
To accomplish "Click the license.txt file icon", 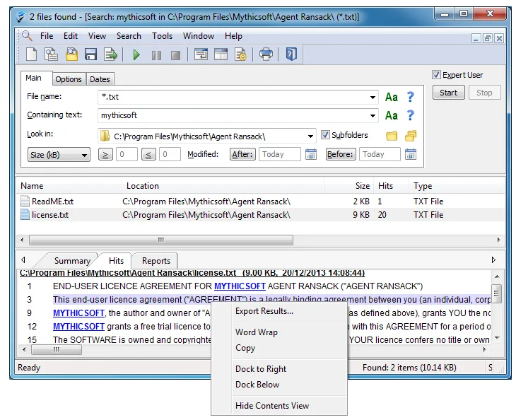I will [25, 215].
